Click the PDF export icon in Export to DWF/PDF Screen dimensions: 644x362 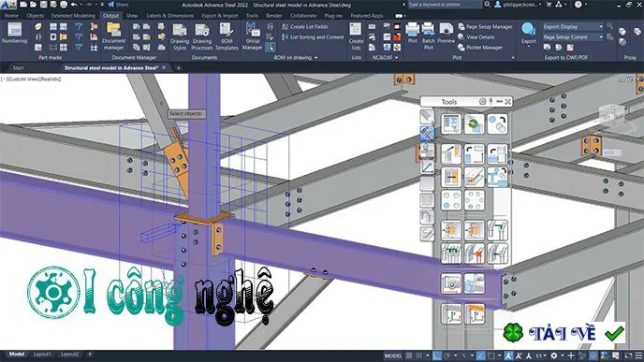pyautogui.click(x=570, y=47)
